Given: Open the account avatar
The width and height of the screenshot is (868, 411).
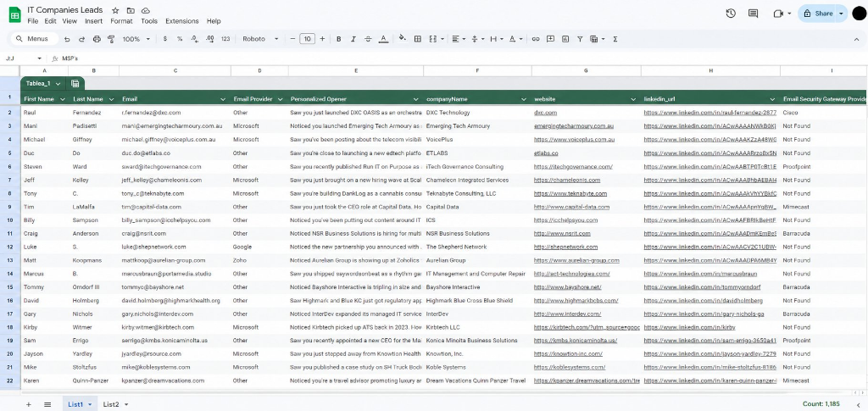Looking at the screenshot, I should pos(859,14).
